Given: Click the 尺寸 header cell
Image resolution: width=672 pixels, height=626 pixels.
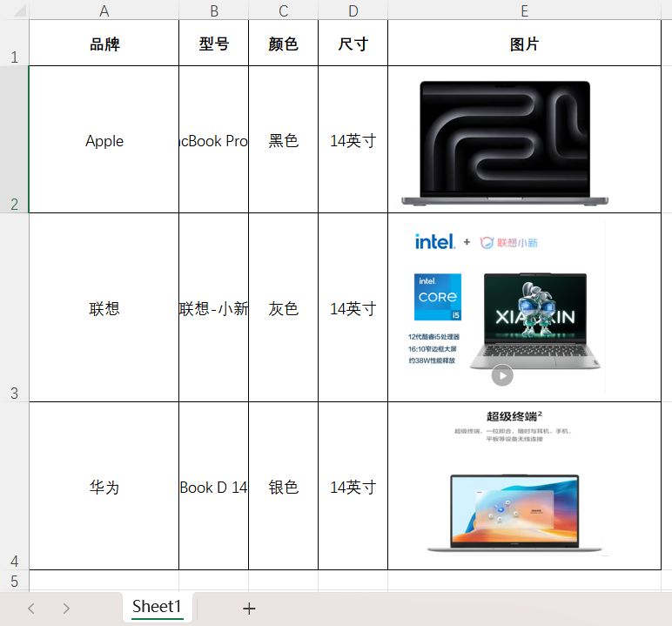Looking at the screenshot, I should coord(353,43).
